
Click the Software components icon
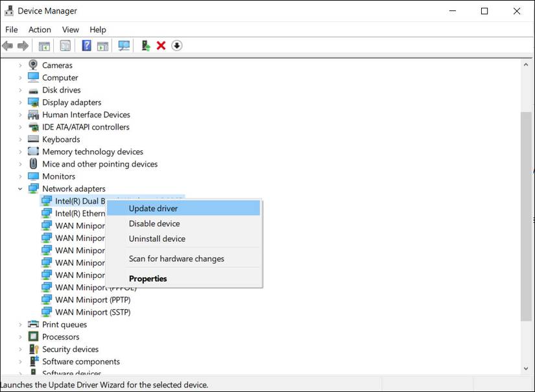pos(34,361)
